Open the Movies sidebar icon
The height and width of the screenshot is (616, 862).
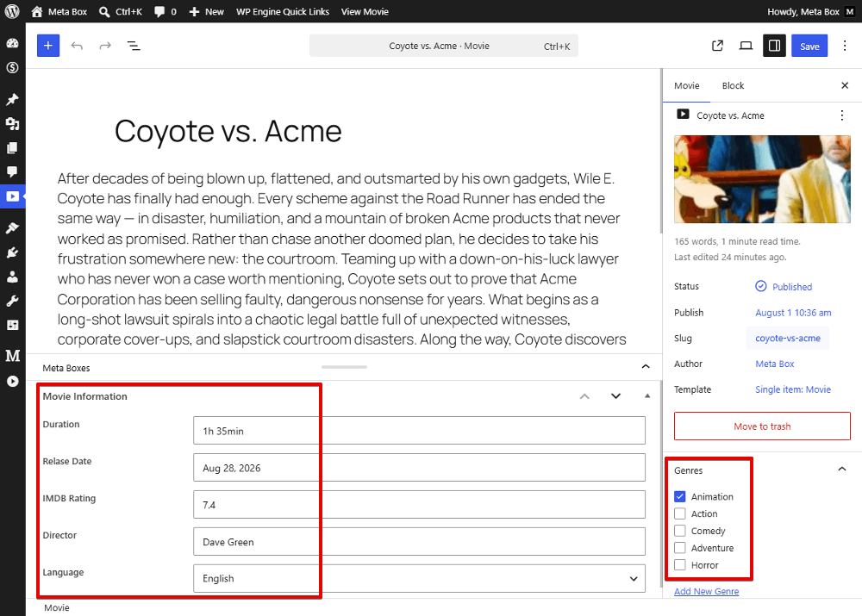point(12,196)
